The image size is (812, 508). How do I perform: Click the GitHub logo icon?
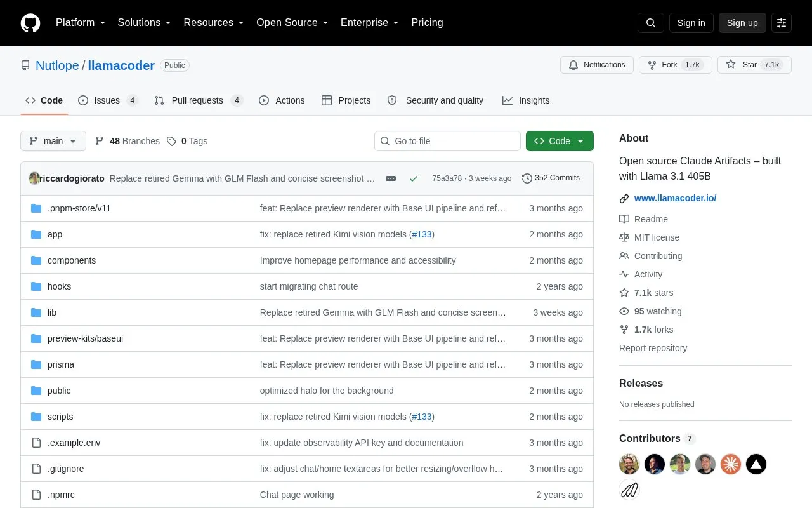(x=30, y=23)
